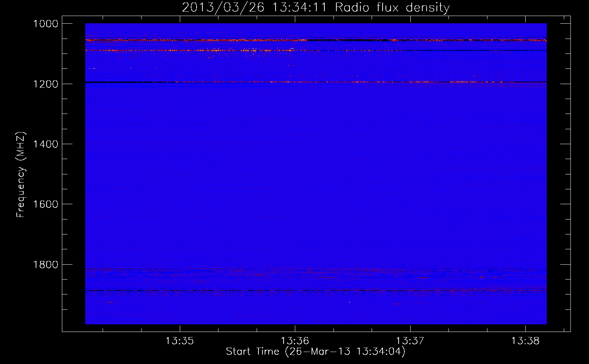The image size is (589, 364).
Task: Click the "Frequency (MHZ)" y-axis label
Action: coord(21,175)
